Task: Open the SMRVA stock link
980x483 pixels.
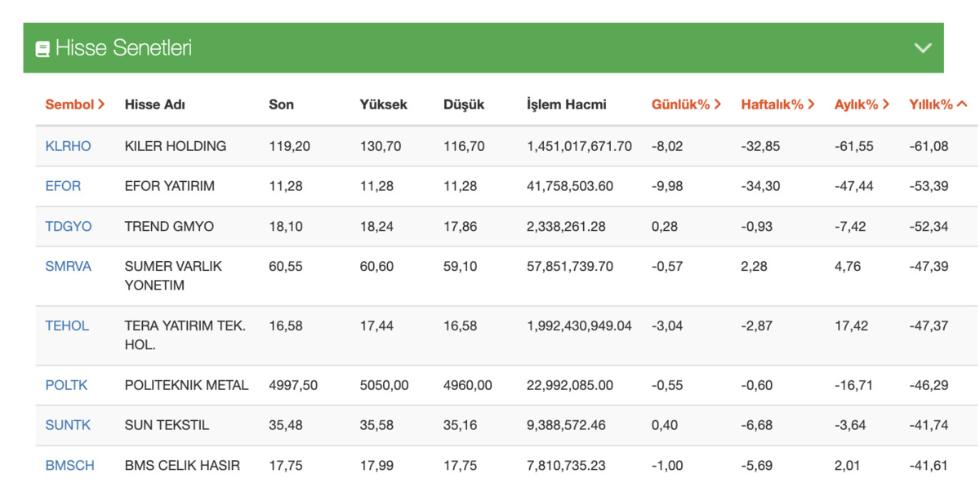Action: [69, 266]
